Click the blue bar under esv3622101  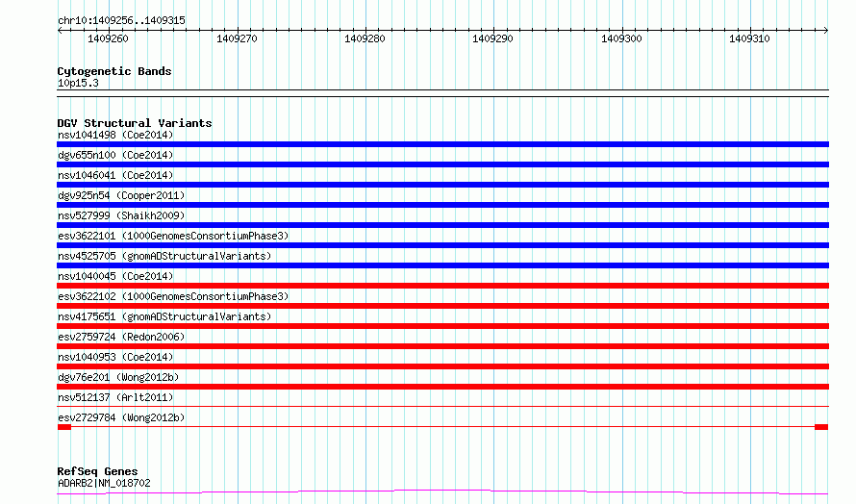coord(442,245)
